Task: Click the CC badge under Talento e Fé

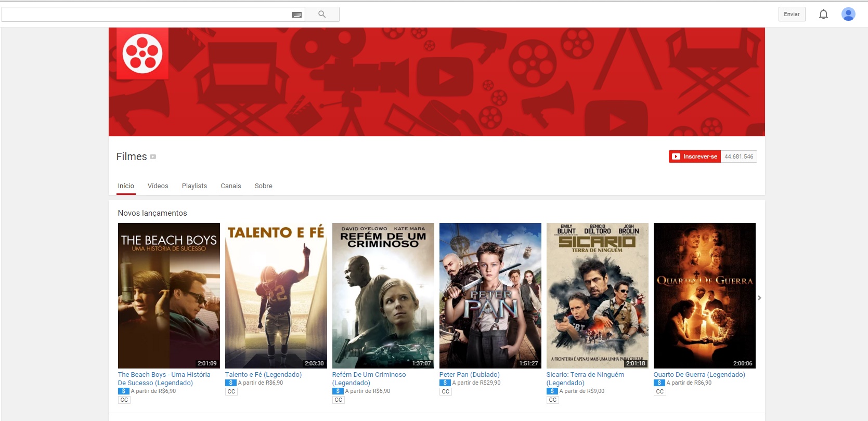Action: click(x=231, y=391)
